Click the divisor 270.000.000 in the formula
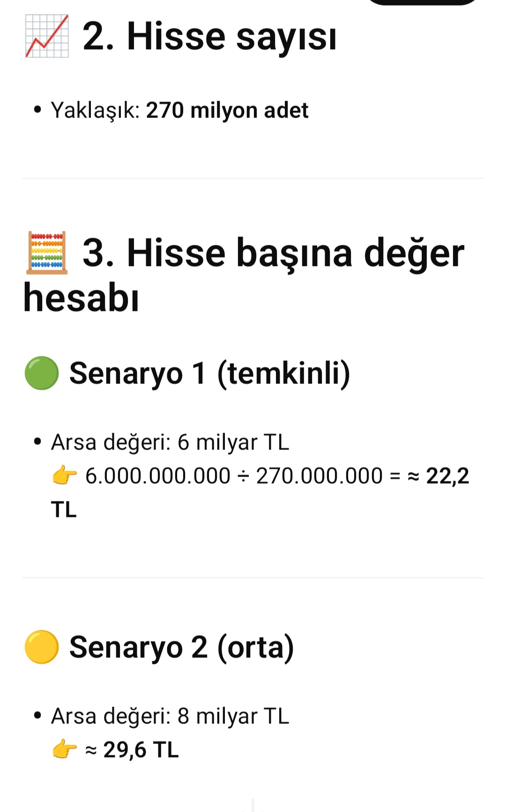Image resolution: width=506 pixels, height=812 pixels. pyautogui.click(x=319, y=476)
